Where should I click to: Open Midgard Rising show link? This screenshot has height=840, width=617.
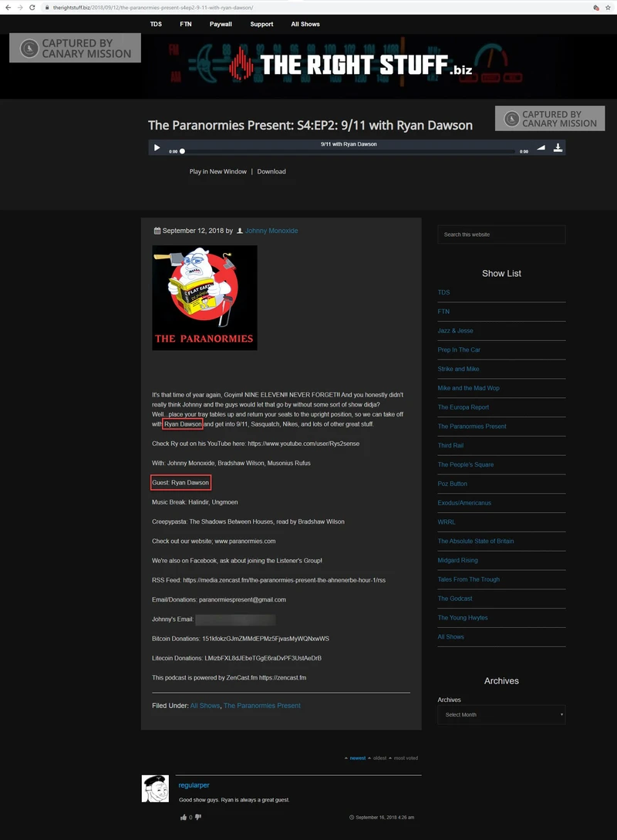point(458,560)
